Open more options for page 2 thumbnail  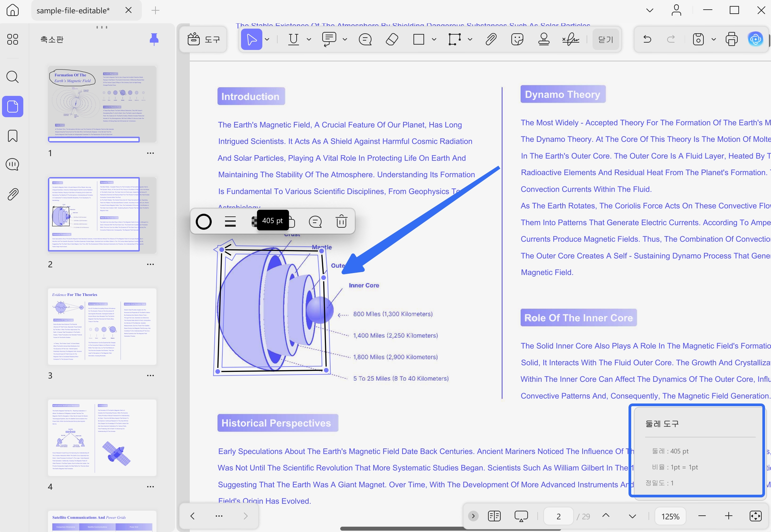pos(151,264)
